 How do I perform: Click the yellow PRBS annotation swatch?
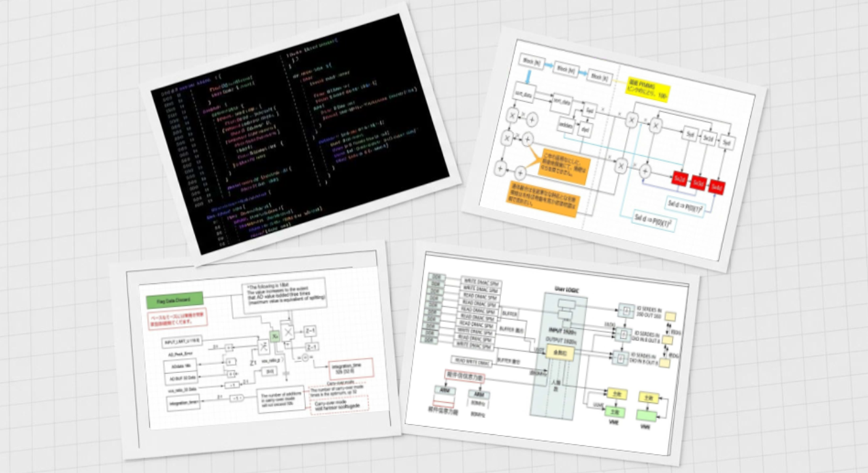click(647, 89)
